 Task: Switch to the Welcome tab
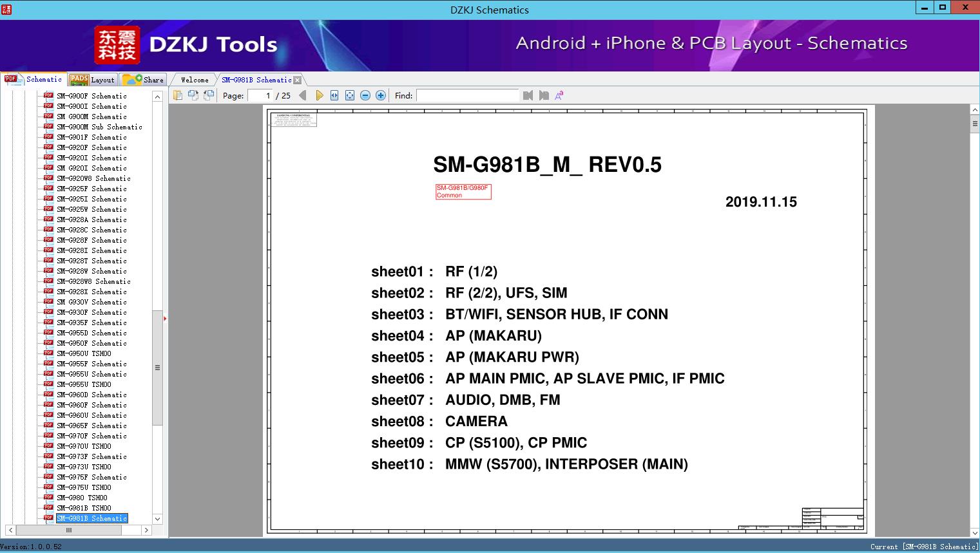click(195, 80)
